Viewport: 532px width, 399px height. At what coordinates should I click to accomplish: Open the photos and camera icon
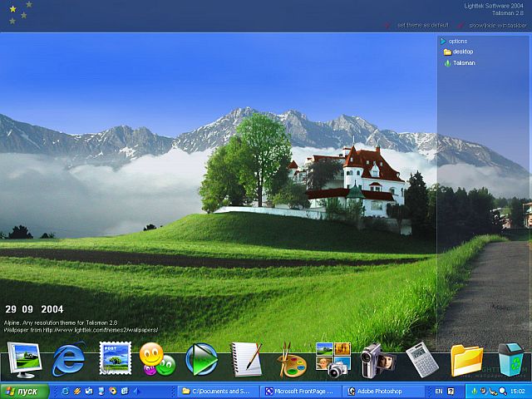tap(334, 359)
